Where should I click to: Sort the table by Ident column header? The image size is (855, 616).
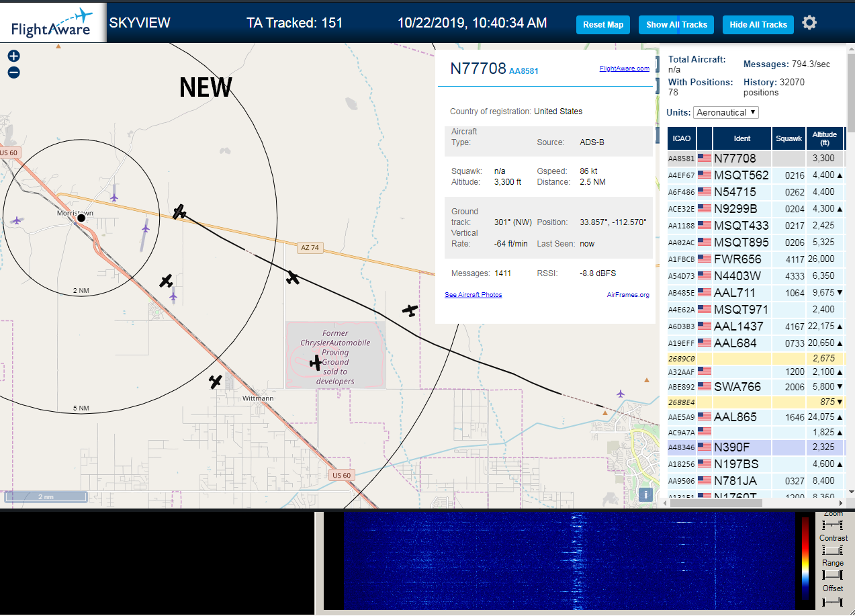742,138
